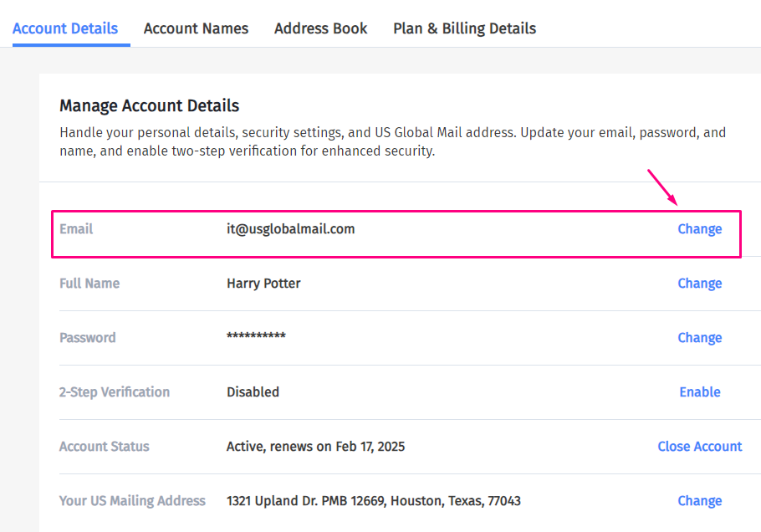The image size is (761, 532).
Task: Enable 2-Step Verification
Action: pyautogui.click(x=699, y=392)
